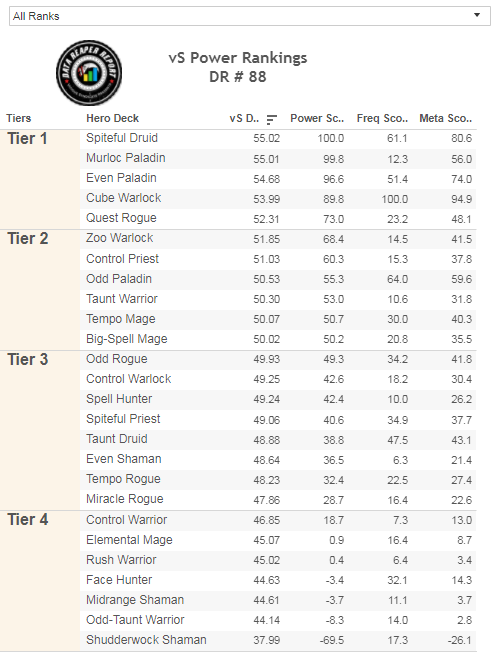This screenshot has height=657, width=498.
Task: Select the Tier 4 group label
Action: (x=28, y=520)
